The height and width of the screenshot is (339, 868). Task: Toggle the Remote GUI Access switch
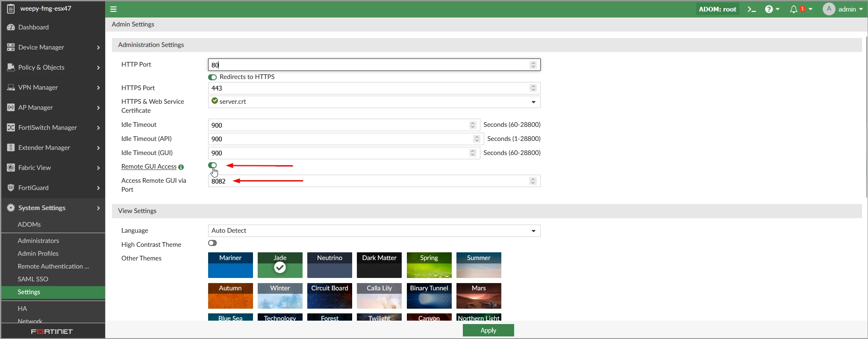point(212,165)
